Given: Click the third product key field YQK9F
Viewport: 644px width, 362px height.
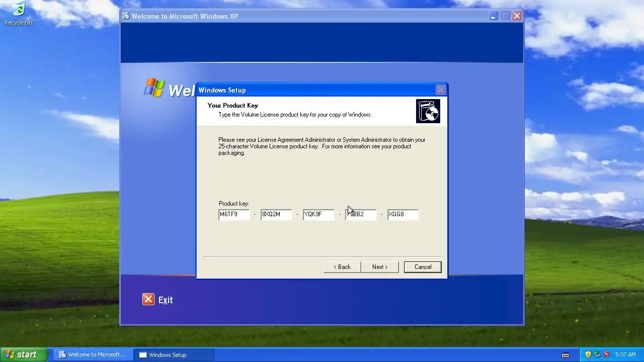Looking at the screenshot, I should coord(318,214).
